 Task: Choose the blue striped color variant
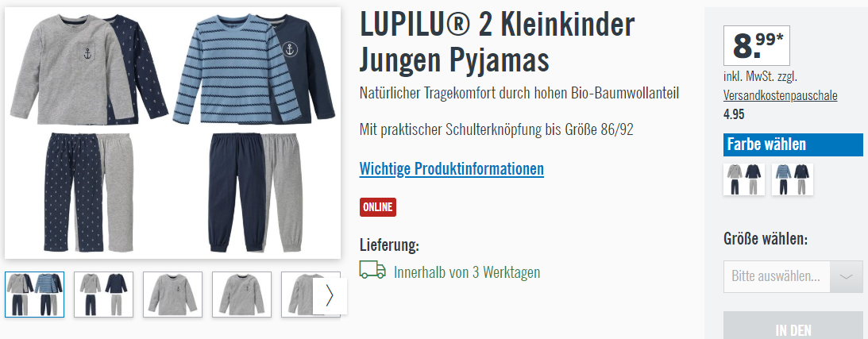[793, 179]
